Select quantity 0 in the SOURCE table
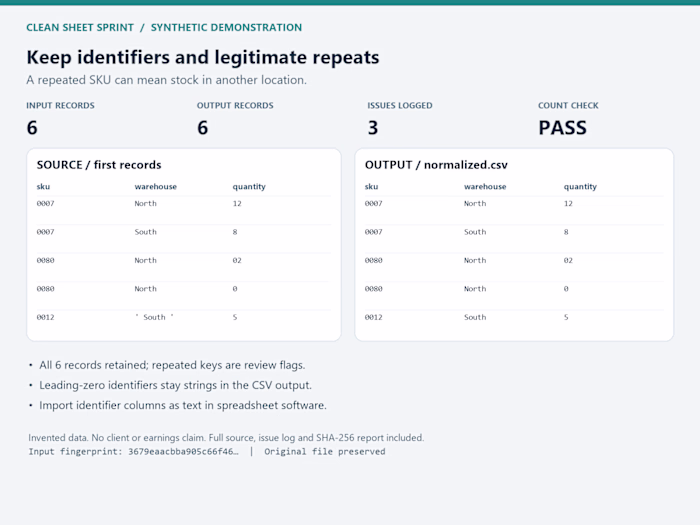Screen dimensions: 700x525 pos(235,289)
